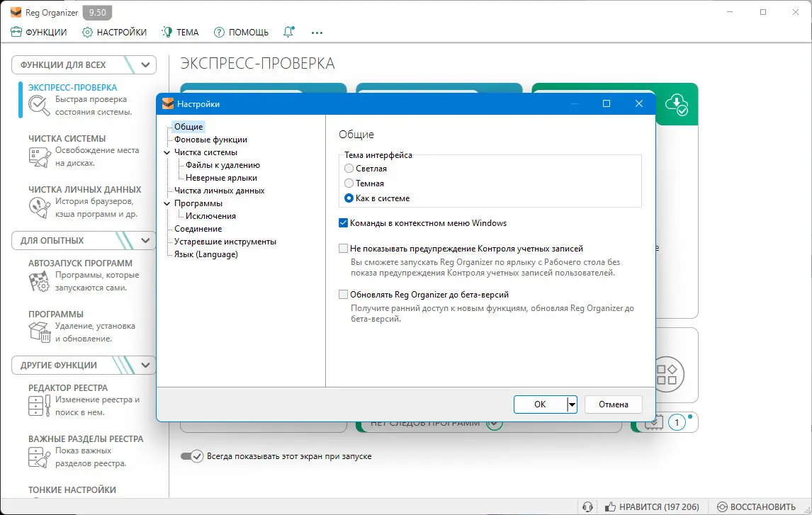Click the round tiles icon in main window
The height and width of the screenshot is (515, 812).
coord(667,374)
